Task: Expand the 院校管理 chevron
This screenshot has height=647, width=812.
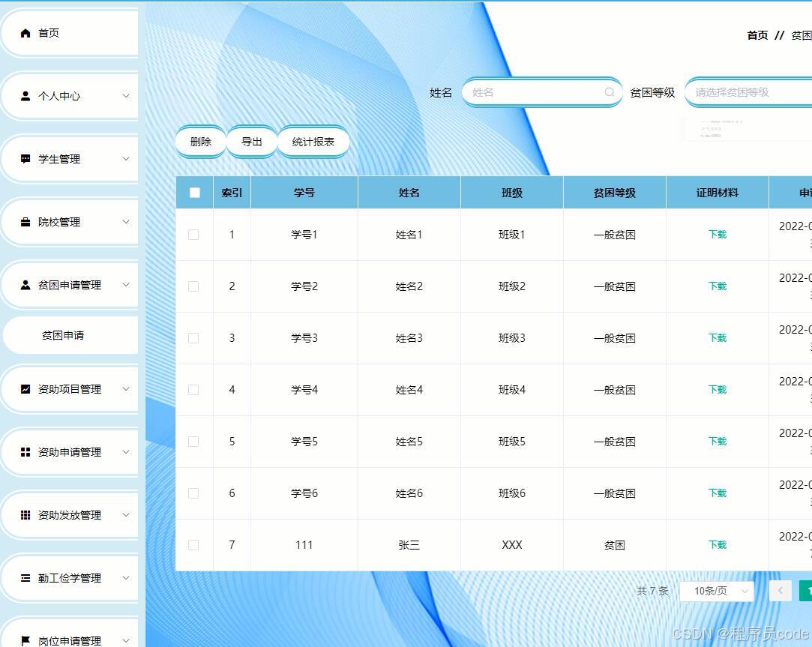Action: coord(126,222)
